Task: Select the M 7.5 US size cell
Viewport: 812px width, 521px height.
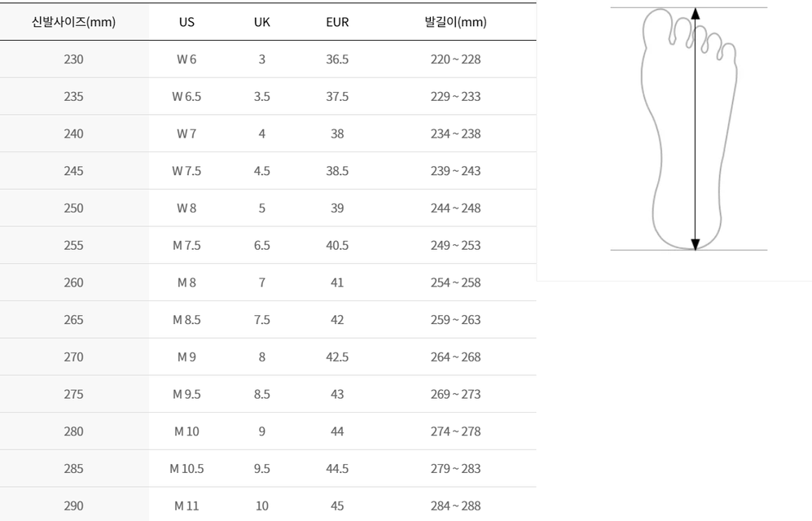Action: click(187, 245)
